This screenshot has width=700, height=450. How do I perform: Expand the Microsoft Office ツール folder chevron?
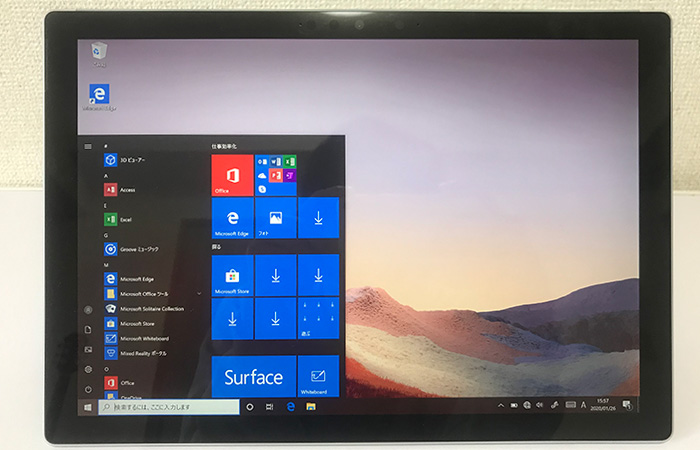pos(199,294)
